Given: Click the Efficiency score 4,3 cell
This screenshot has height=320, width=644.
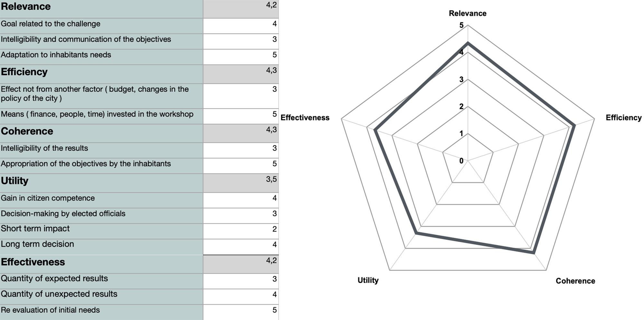Looking at the screenshot, I should [241, 74].
